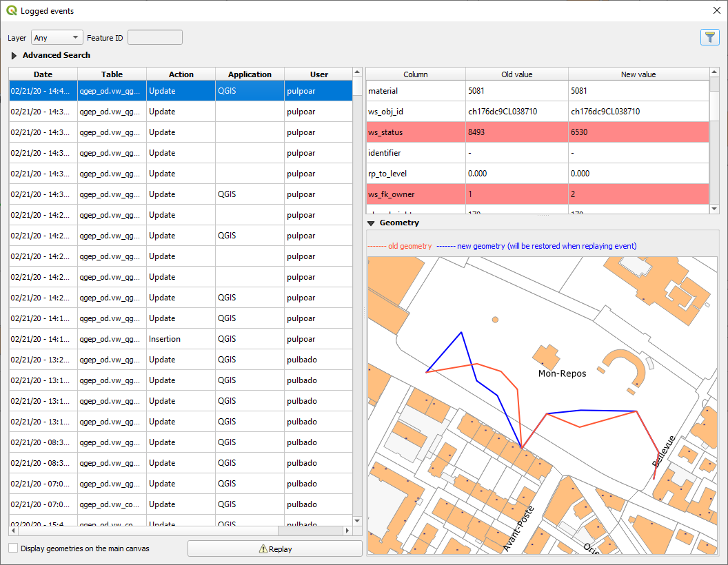Expand the Advanced Search section
Image resolution: width=728 pixels, height=565 pixels.
tap(14, 56)
